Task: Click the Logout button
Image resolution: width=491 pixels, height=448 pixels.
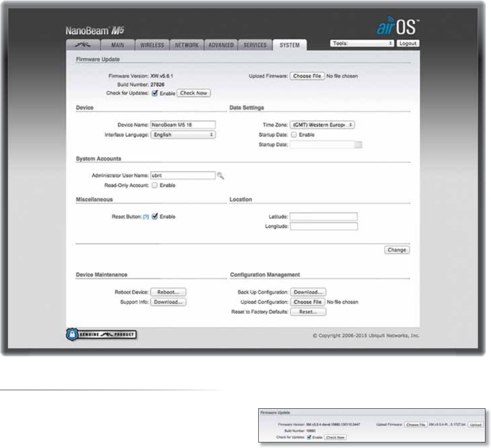Action: [408, 43]
